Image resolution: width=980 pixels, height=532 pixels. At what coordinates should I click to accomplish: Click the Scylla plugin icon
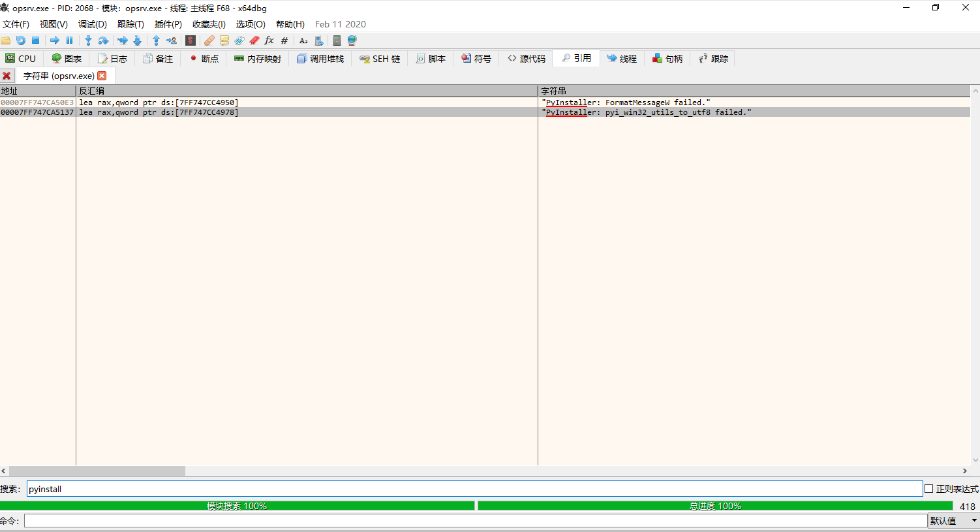(x=191, y=40)
